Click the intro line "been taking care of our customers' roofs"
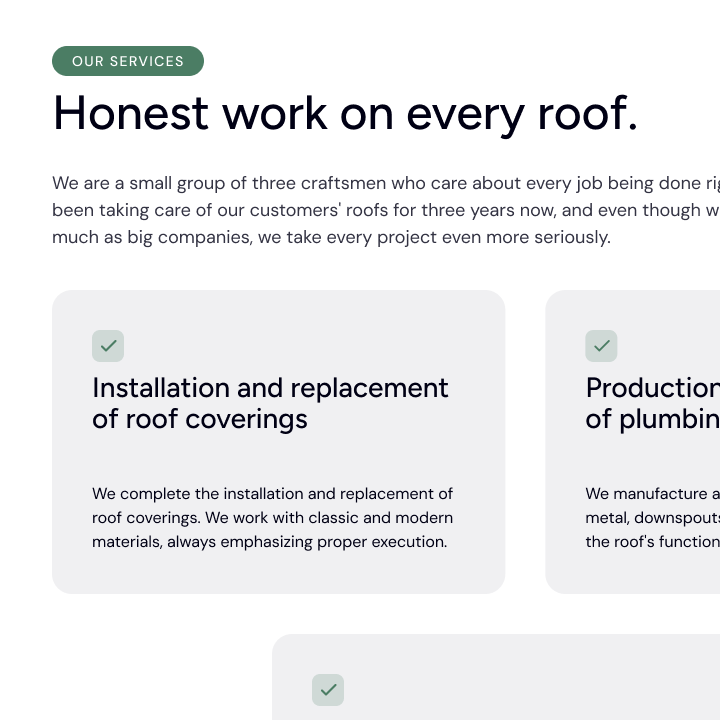The image size is (720, 720). pyautogui.click(x=385, y=211)
